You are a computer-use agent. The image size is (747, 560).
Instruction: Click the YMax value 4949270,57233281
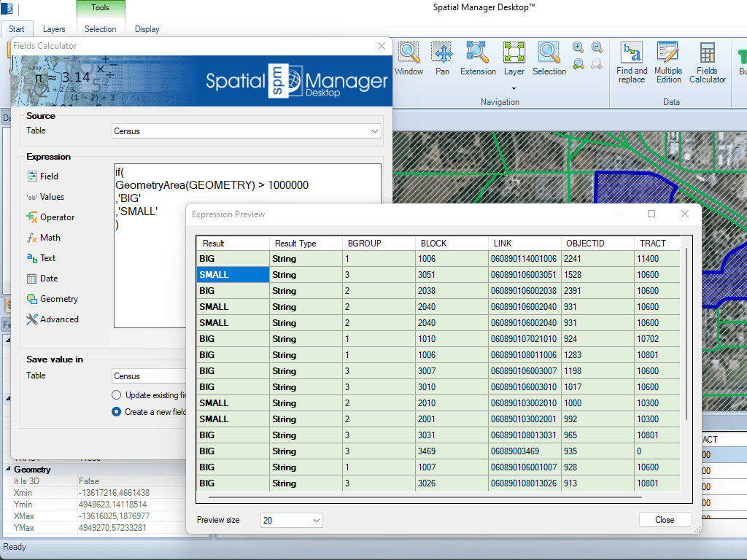[112, 528]
